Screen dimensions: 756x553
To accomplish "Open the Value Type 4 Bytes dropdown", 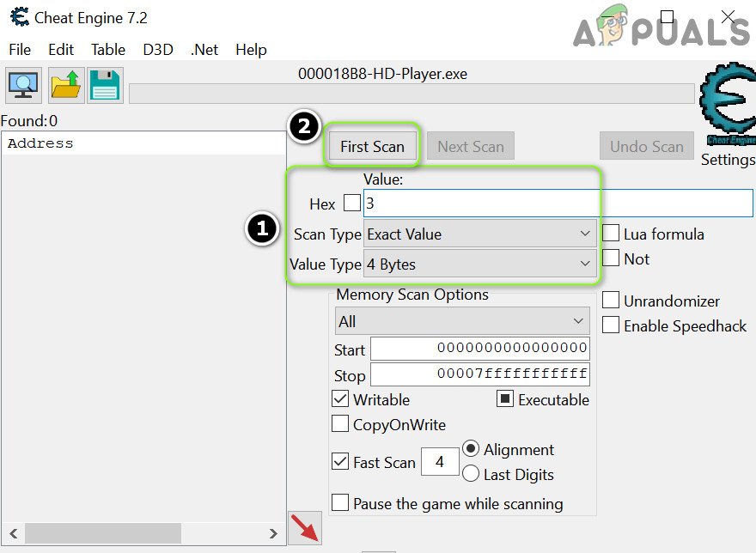I will (x=479, y=264).
